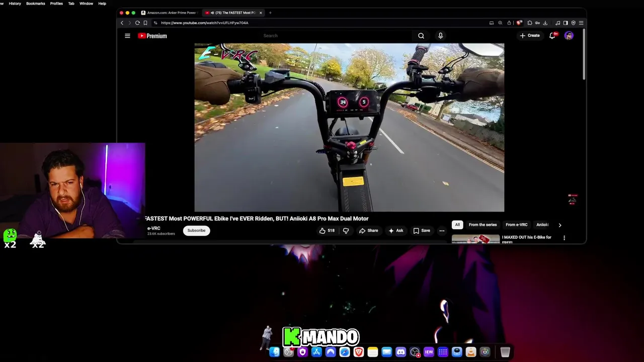The height and width of the screenshot is (362, 644).
Task: Subscribe to the e-VRC channel
Action: pyautogui.click(x=196, y=231)
